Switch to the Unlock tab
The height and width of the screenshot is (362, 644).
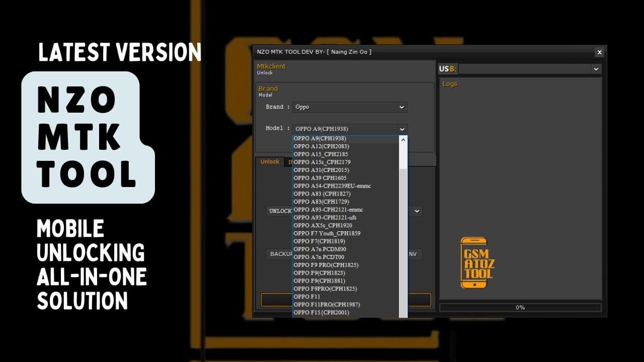pos(270,161)
